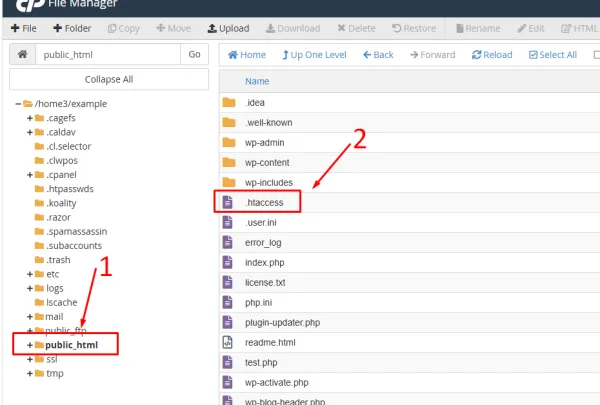Click Select All
The width and height of the screenshot is (600, 405).
coord(553,55)
